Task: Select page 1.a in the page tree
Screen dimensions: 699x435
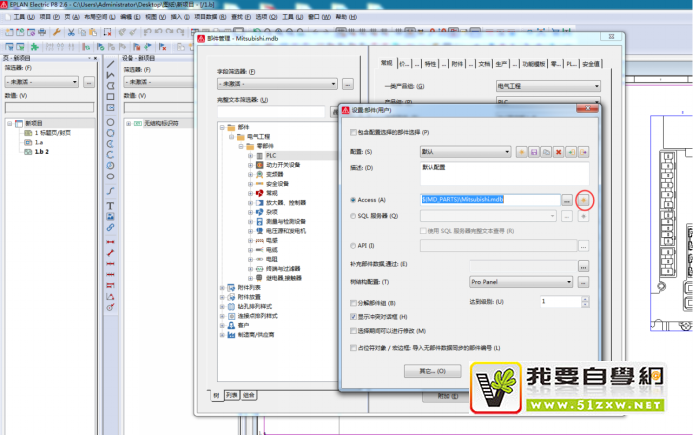Action: (40, 142)
